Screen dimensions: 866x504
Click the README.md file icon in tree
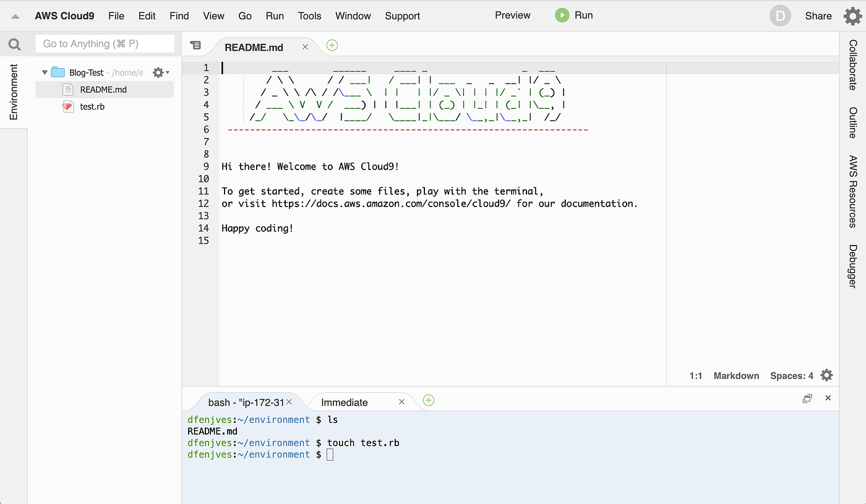click(68, 90)
